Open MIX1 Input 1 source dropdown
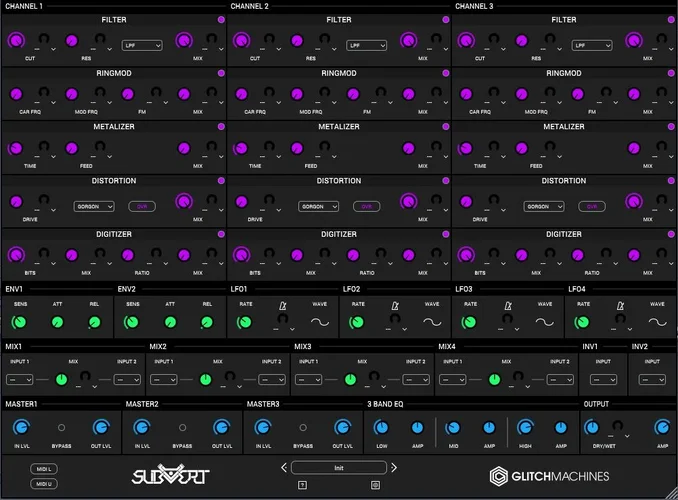Screen dimensions: 678x500 20,379
